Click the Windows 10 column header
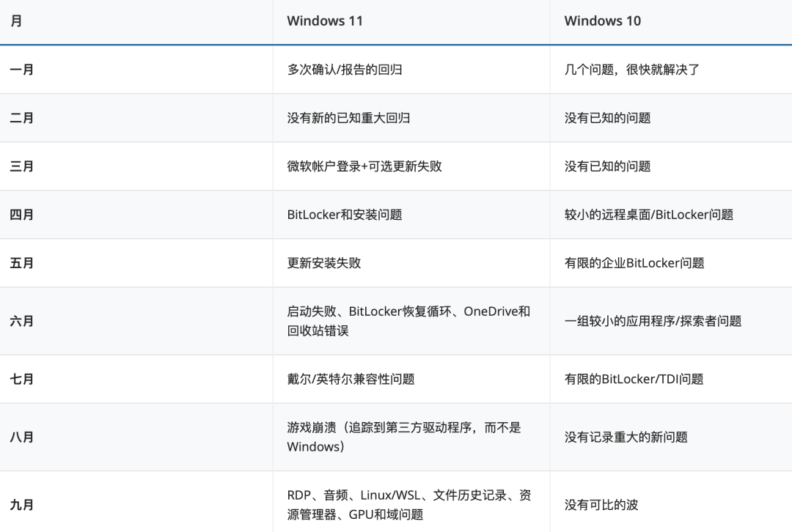This screenshot has height=532, width=792. coord(603,21)
